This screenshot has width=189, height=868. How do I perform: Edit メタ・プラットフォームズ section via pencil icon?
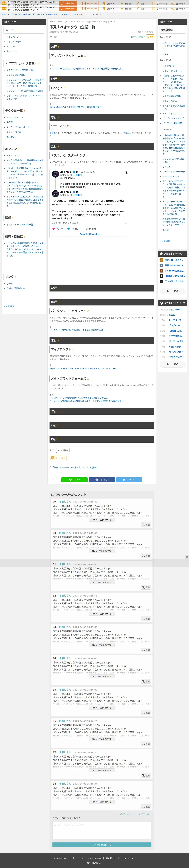[x=88, y=379]
